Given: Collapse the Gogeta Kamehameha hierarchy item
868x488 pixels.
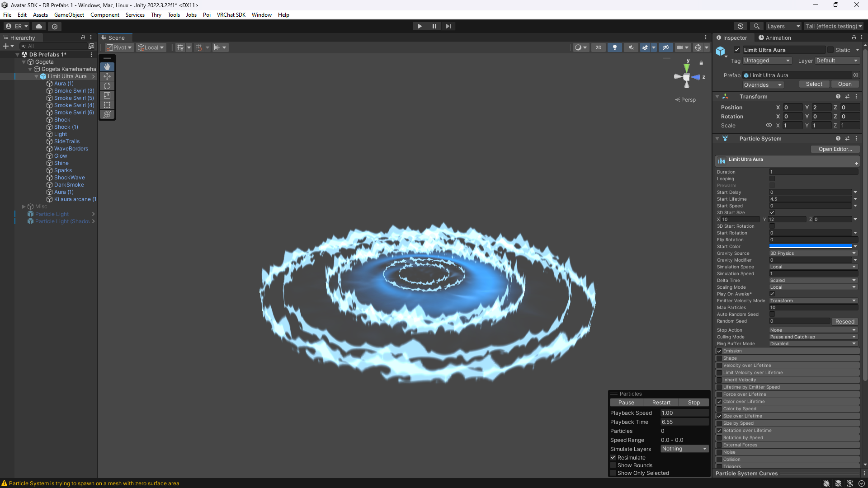Looking at the screenshot, I should (30, 69).
